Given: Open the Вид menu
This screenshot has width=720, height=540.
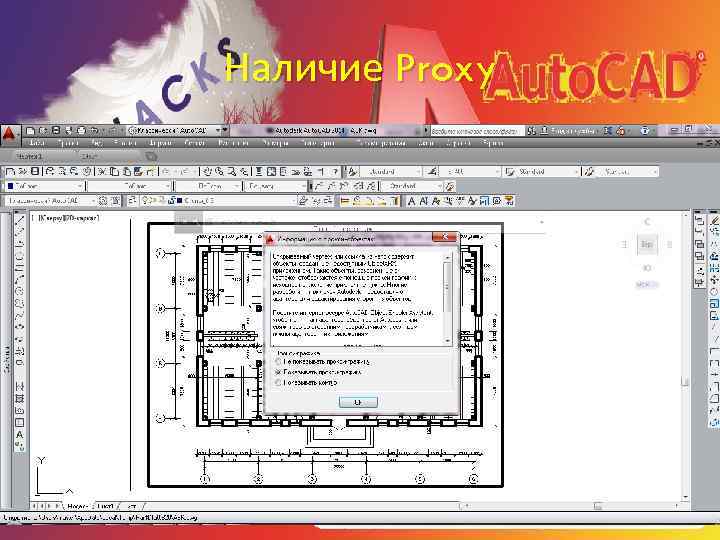Looking at the screenshot, I should click(x=97, y=143).
